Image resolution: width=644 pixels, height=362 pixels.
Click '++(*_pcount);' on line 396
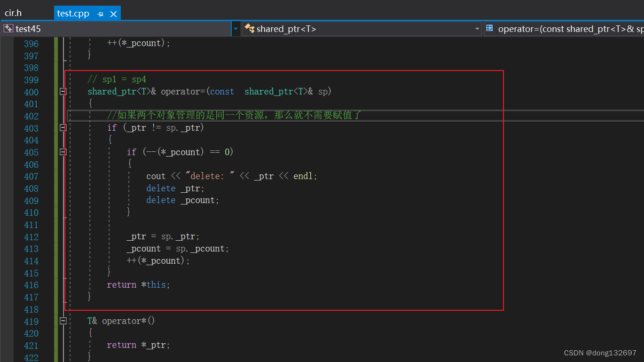(x=139, y=43)
